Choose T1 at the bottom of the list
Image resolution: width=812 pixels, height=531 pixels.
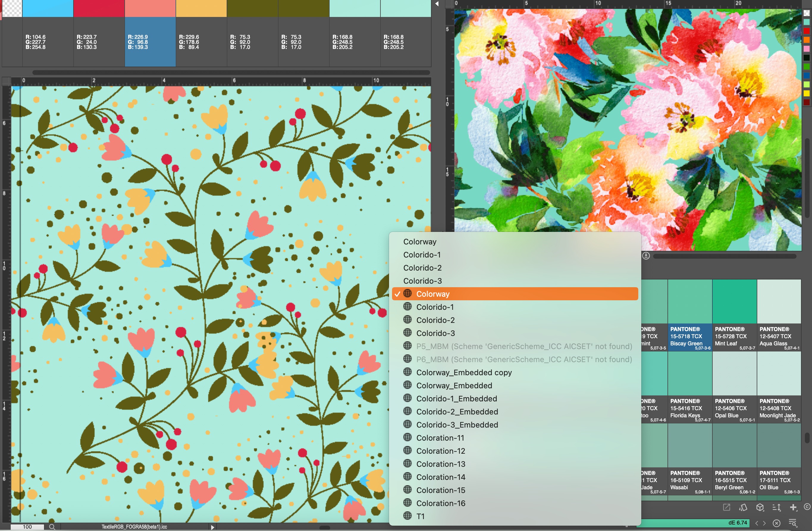point(420,516)
